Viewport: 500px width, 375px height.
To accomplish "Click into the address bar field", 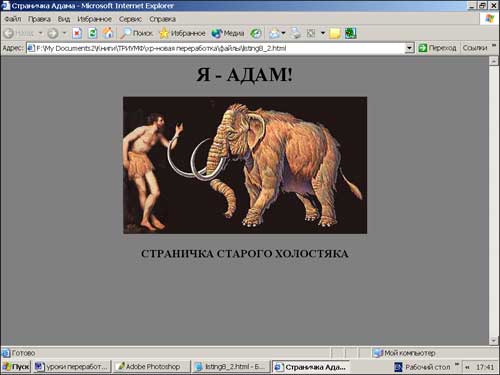I will (220, 48).
